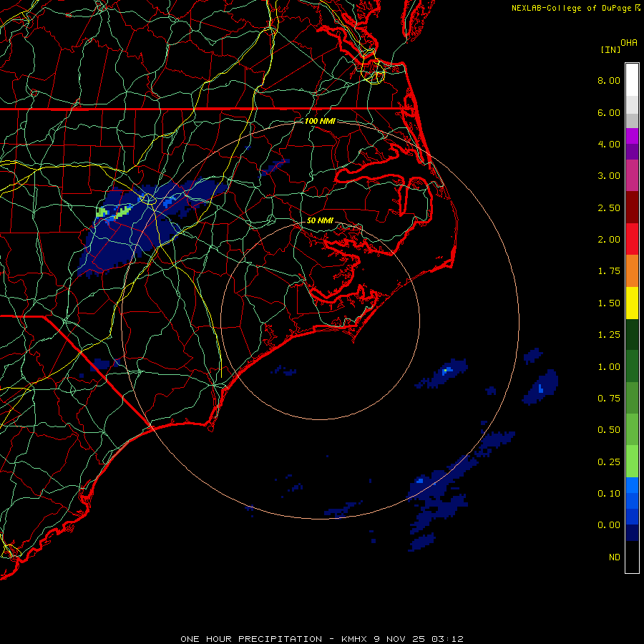Click the bright red 2.00 legend swatch
The image size is (644, 644).
click(632, 239)
